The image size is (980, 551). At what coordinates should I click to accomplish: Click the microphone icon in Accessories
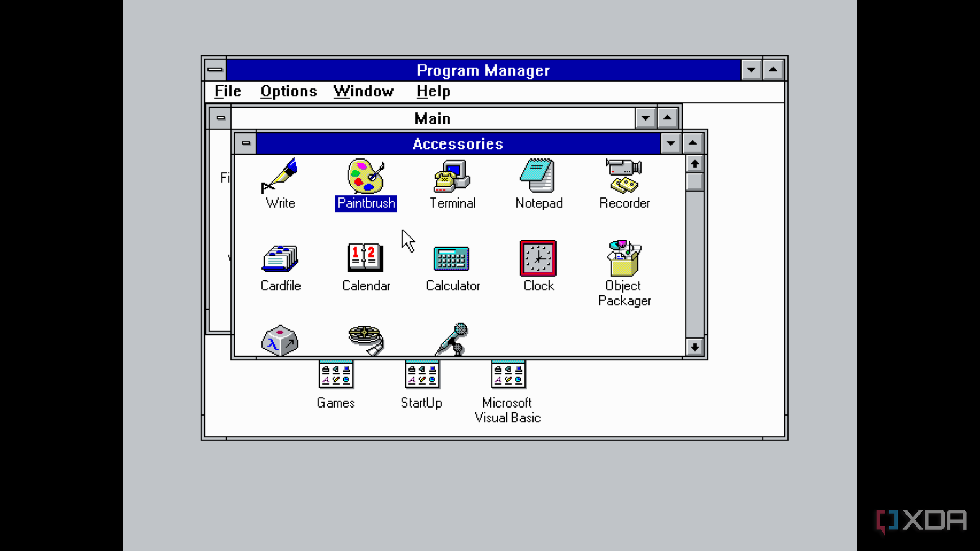click(x=452, y=339)
